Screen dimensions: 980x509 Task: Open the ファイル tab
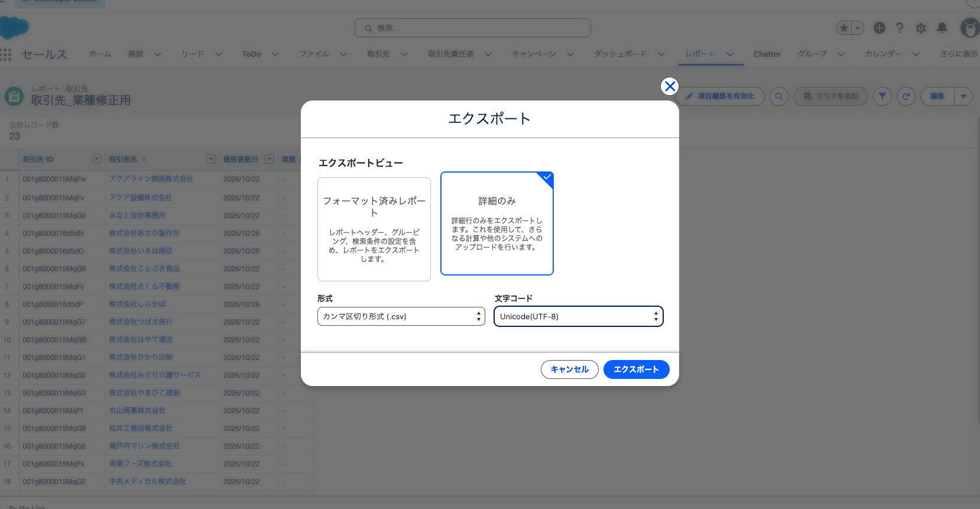click(x=314, y=54)
